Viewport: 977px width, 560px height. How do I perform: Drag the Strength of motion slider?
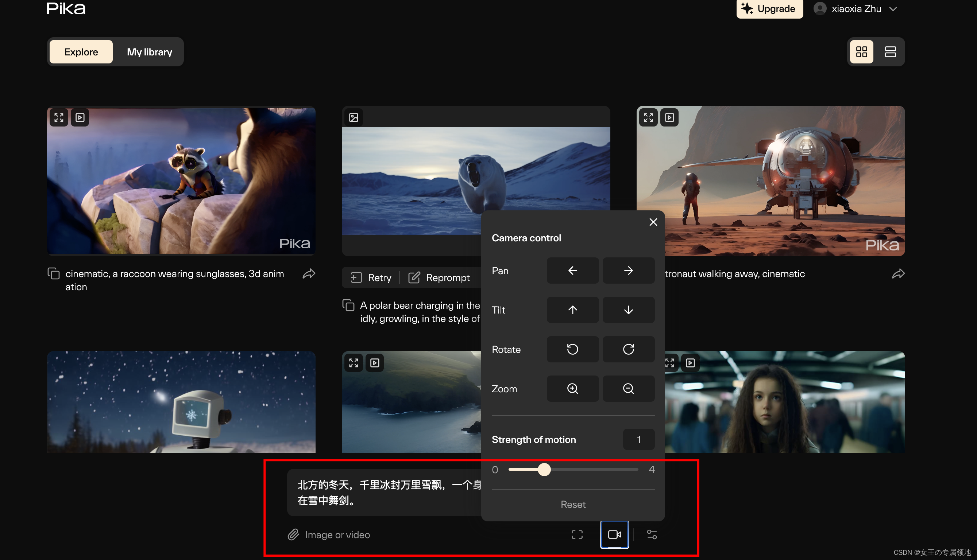point(542,469)
